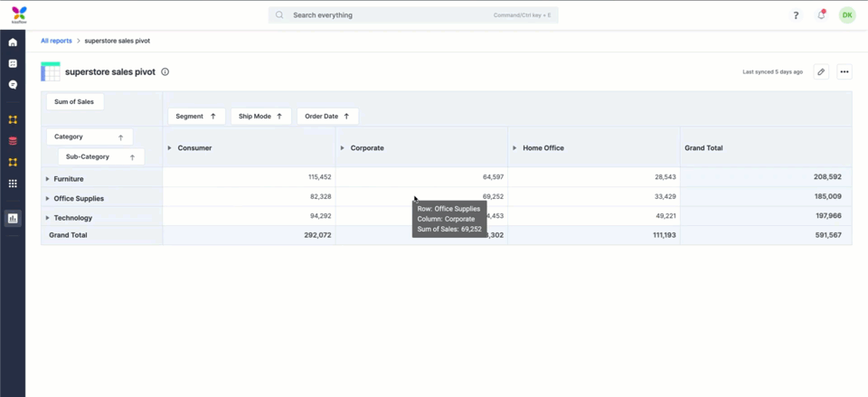Click the breadcrumb text superstore sales pivot
This screenshot has height=397, width=868.
(x=118, y=41)
